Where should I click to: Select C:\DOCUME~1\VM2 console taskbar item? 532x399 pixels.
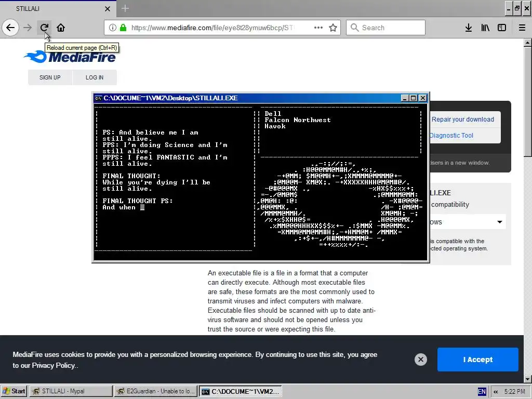click(x=240, y=391)
